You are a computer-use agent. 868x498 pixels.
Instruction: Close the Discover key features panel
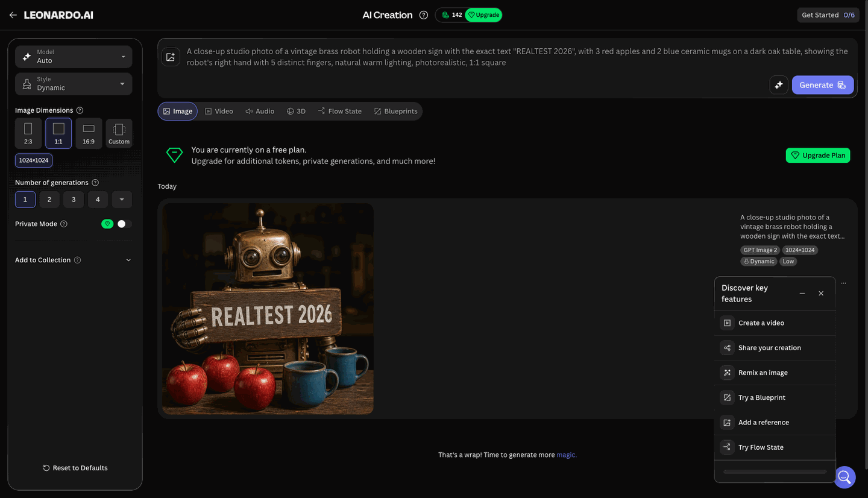[x=821, y=294]
